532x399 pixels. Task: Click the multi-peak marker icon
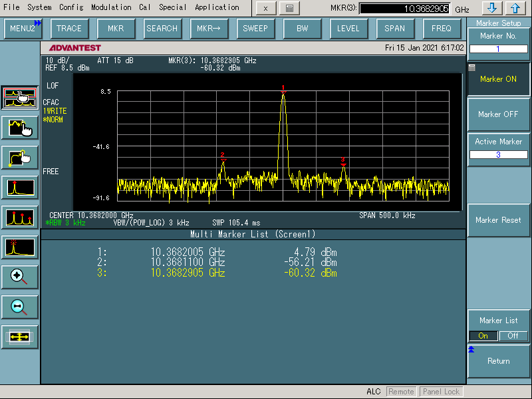coord(20,217)
